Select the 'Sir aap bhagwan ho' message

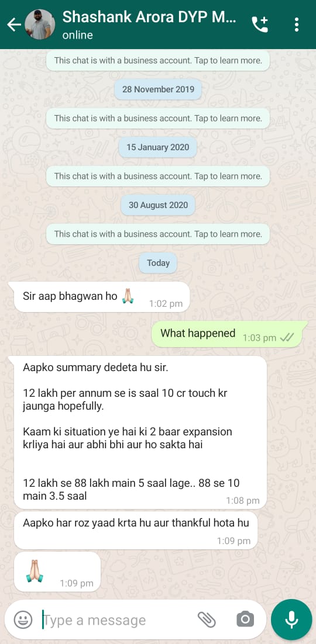coord(102,297)
